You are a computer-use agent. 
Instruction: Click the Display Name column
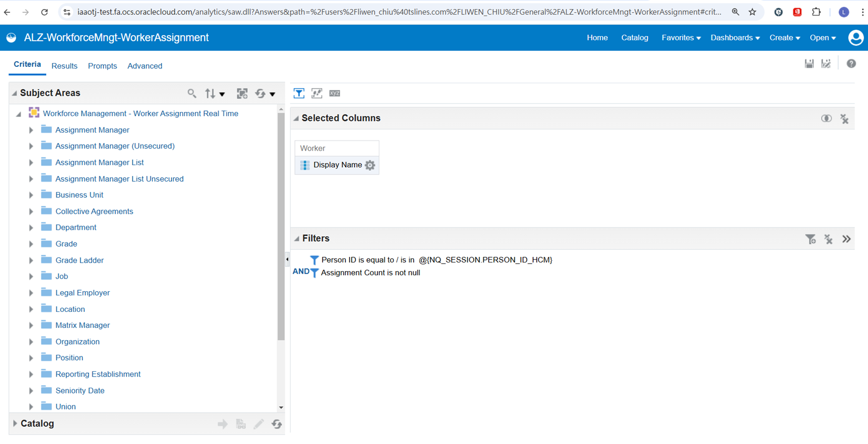(337, 165)
